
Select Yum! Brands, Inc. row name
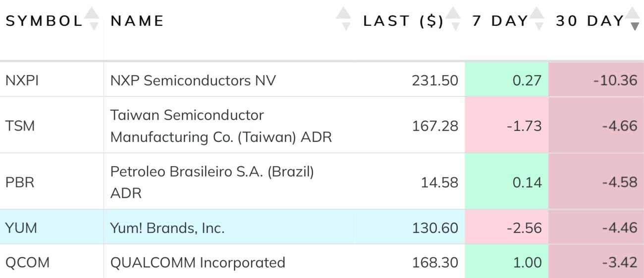[x=167, y=228]
